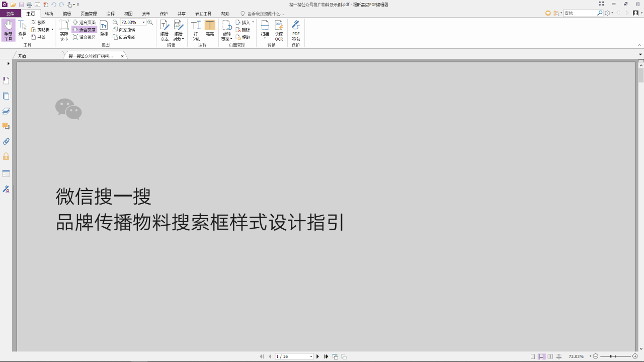Viewport: 644px width, 362px height.
Task: Open the Signatures pen panel icon
Action: tap(6, 189)
